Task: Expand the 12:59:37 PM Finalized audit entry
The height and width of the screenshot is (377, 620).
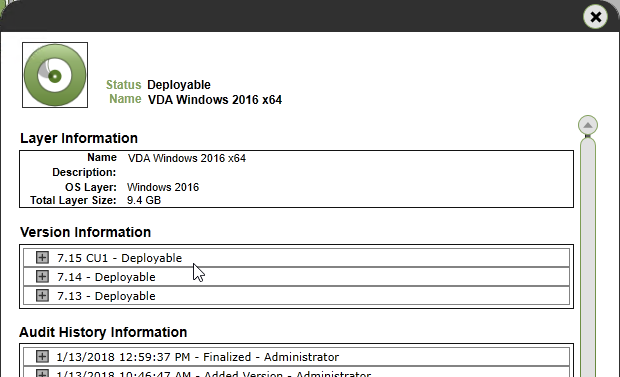Action: click(42, 356)
